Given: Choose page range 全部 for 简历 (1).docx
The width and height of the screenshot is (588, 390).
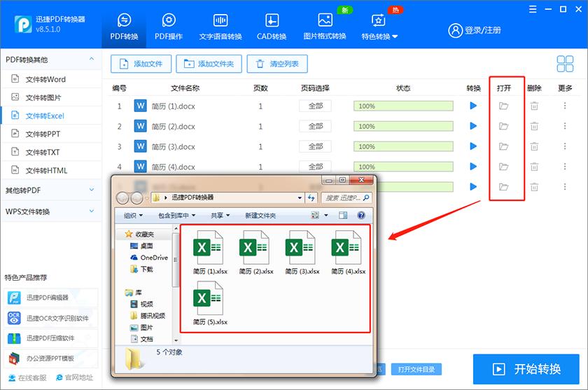Looking at the screenshot, I should point(316,106).
